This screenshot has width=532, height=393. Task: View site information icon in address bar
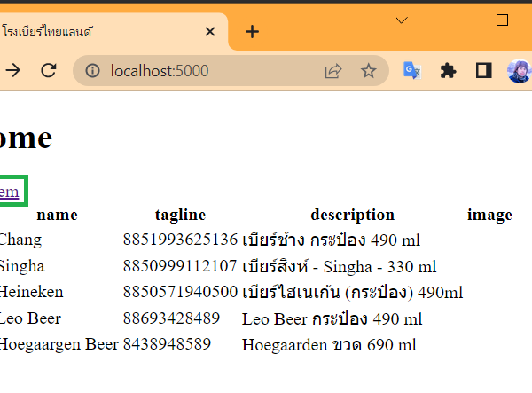click(91, 71)
